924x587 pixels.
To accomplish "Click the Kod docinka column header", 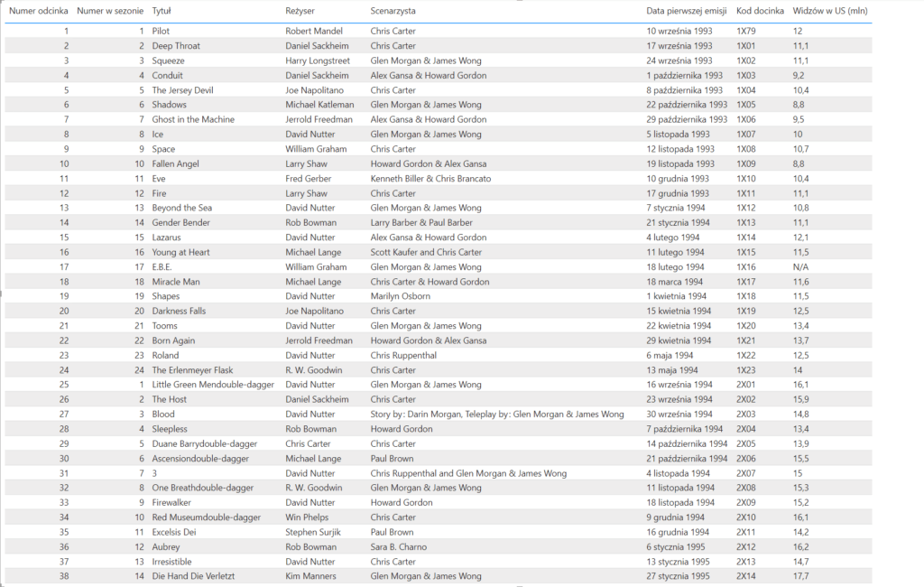I will click(x=760, y=11).
